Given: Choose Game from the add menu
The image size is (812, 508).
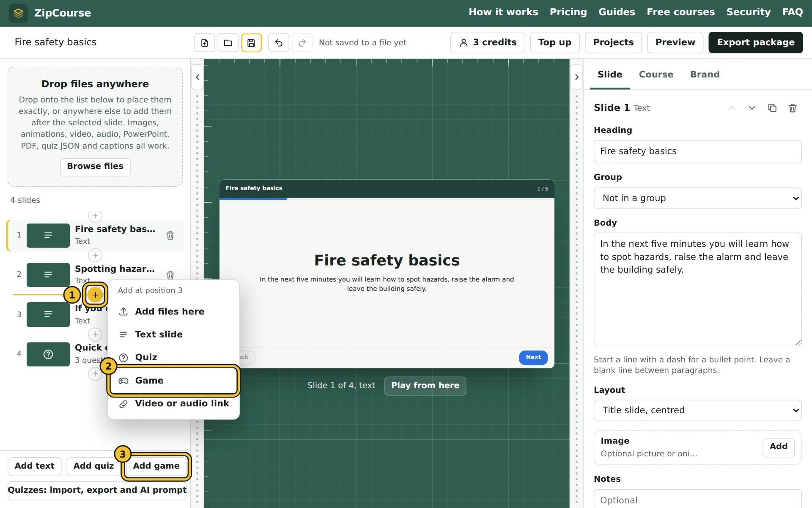Looking at the screenshot, I should pos(173,381).
